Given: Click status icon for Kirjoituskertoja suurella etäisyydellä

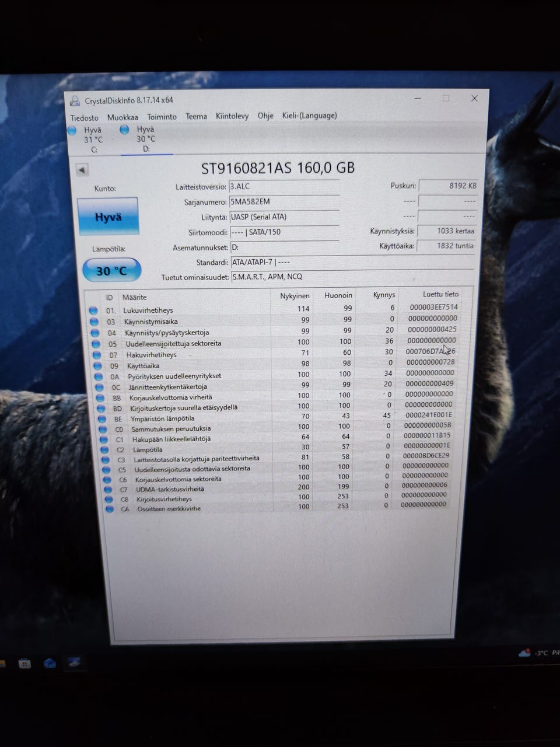Looking at the screenshot, I should [101, 409].
